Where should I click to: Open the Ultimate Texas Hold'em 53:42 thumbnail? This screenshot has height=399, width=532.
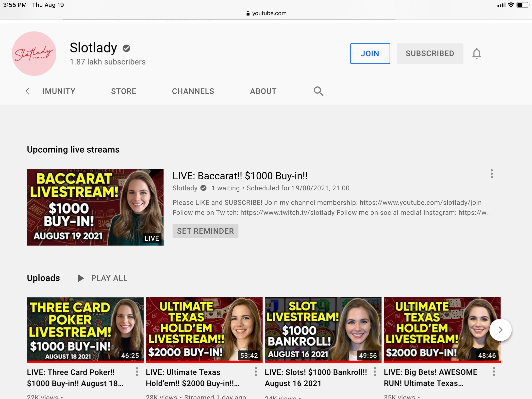pyautogui.click(x=204, y=330)
